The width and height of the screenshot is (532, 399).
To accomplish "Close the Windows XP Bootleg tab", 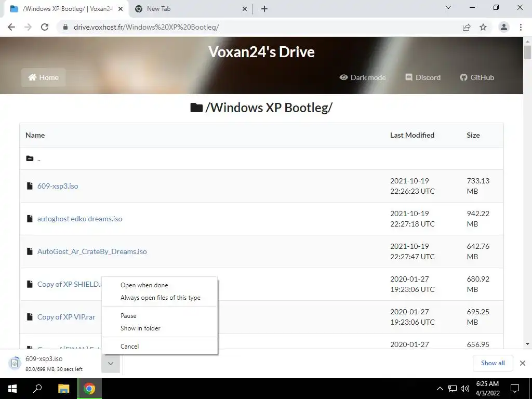I will click(121, 9).
